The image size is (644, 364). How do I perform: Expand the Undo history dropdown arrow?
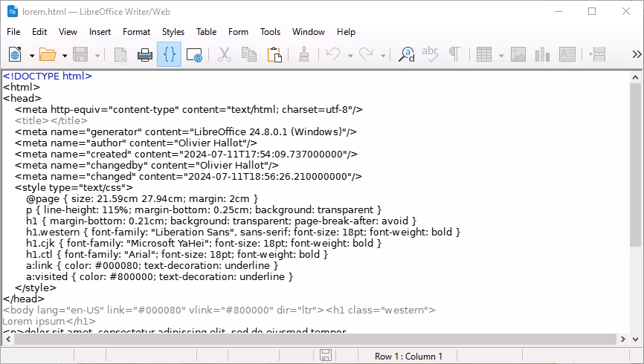(350, 55)
